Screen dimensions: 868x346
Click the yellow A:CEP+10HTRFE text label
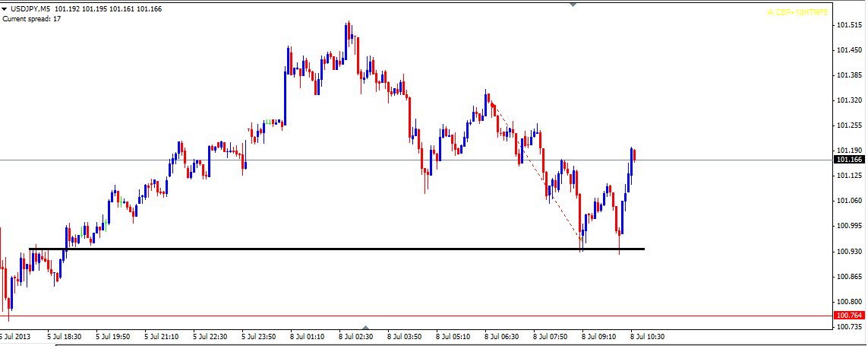(x=798, y=11)
